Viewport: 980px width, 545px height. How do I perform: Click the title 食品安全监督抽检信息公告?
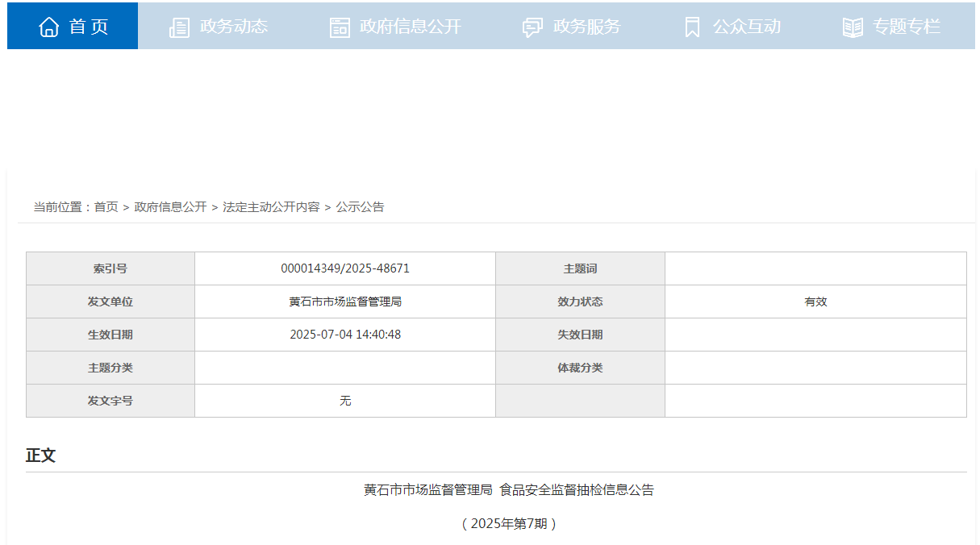[577, 490]
